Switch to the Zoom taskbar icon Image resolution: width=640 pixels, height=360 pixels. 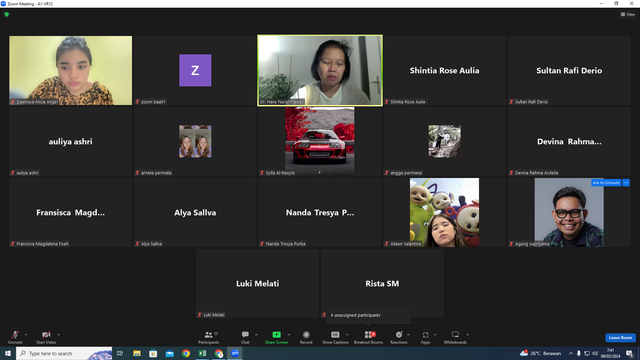point(235,353)
